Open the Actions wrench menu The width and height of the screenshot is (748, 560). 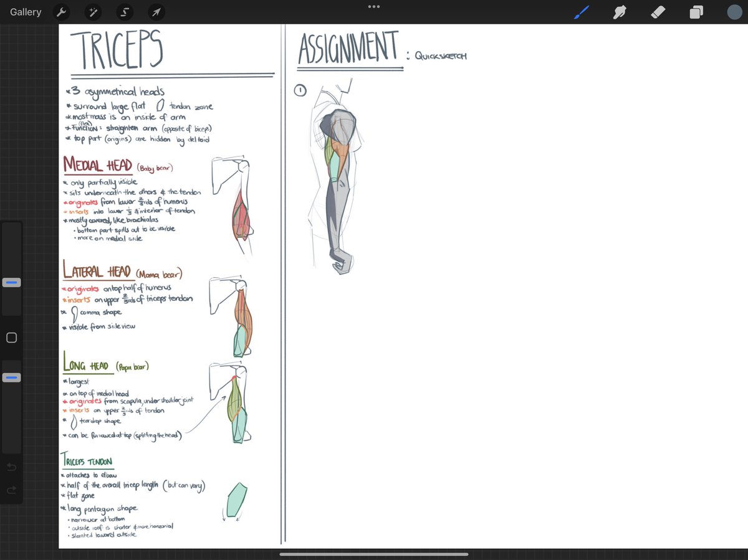[x=61, y=12]
